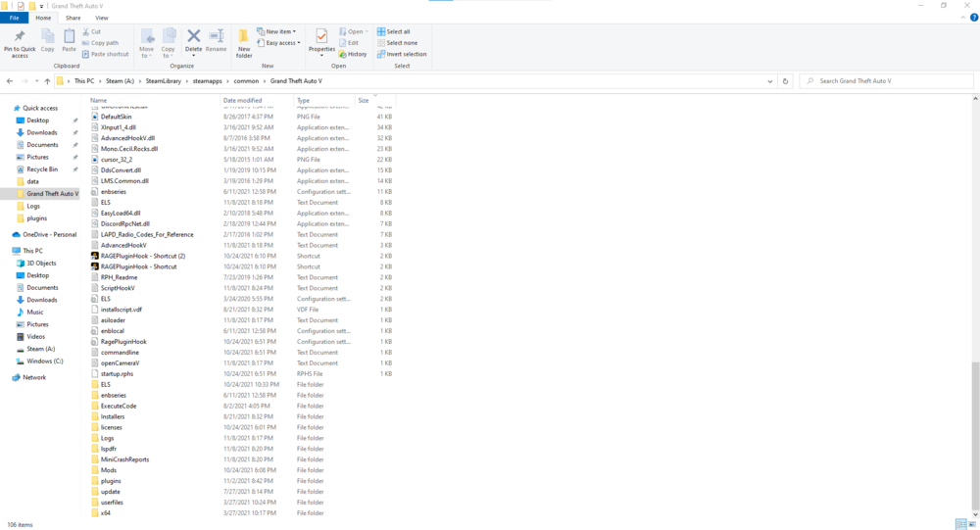The width and height of the screenshot is (980, 530).
Task: Click the History ribbon command
Action: tap(353, 55)
